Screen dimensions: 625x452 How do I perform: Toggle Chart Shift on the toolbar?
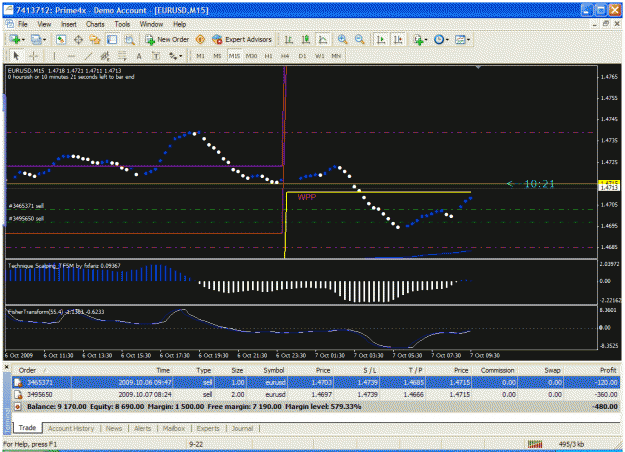tap(398, 39)
